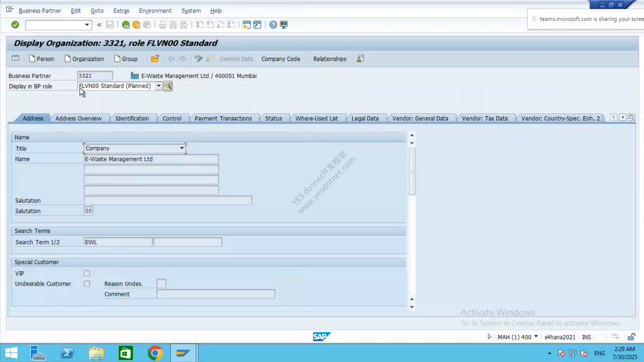Click the green Back arrow icon
Image resolution: width=644 pixels, height=362 pixels.
[x=126, y=25]
